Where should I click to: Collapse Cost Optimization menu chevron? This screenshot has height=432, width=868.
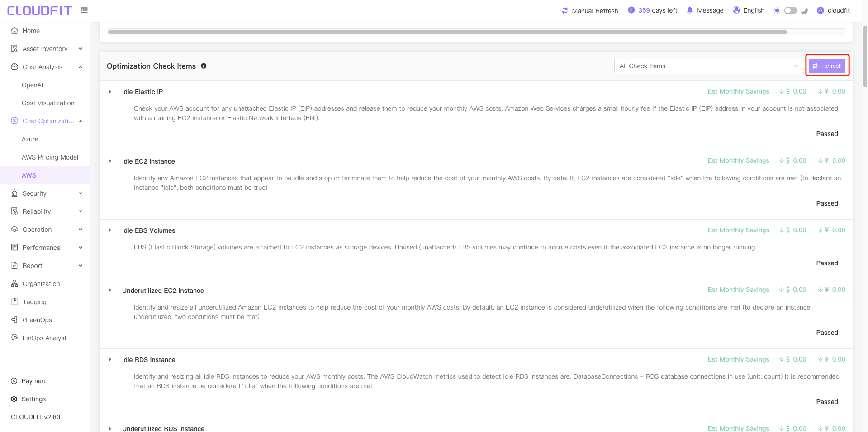81,121
